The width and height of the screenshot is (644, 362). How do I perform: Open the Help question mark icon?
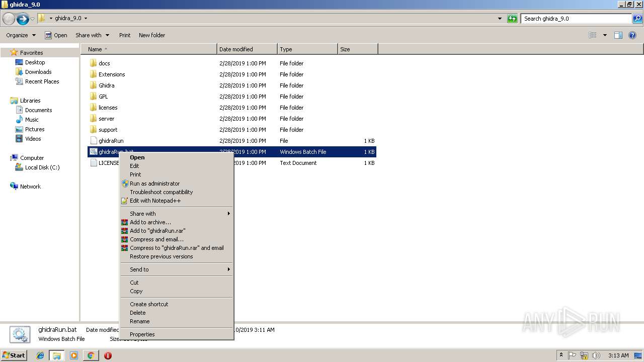click(632, 35)
